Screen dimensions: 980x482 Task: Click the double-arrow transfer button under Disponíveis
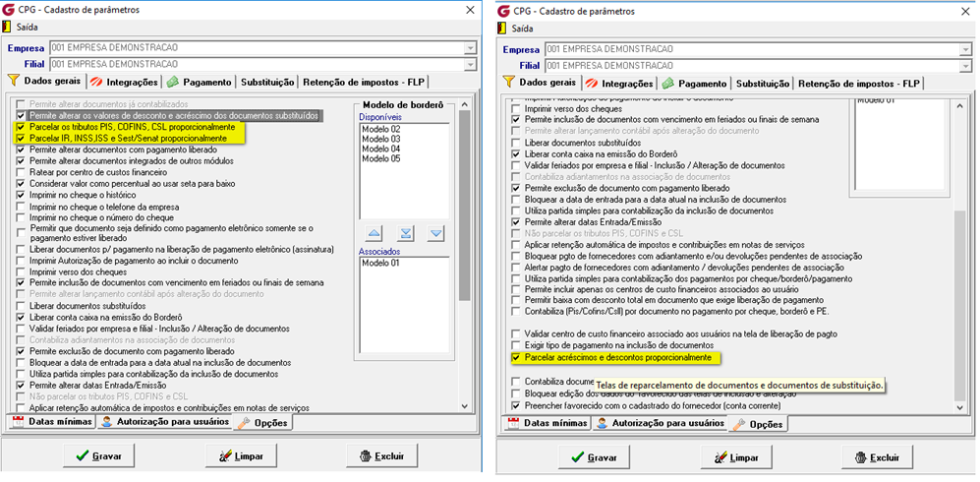[405, 233]
